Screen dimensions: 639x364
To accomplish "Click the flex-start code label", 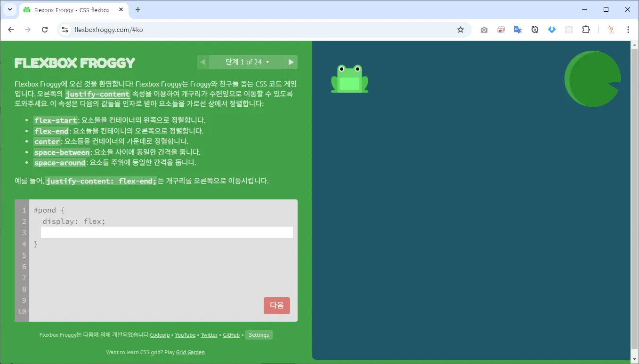I will [x=56, y=120].
